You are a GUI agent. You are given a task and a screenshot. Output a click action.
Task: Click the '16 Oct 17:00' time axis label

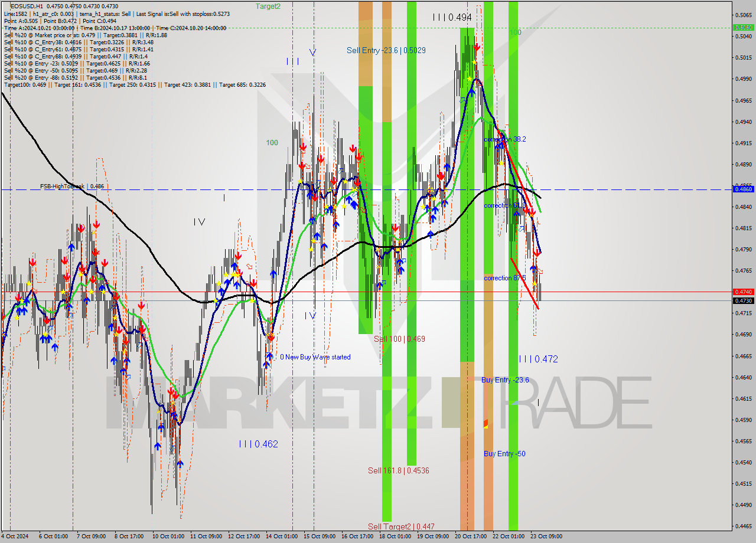click(358, 537)
